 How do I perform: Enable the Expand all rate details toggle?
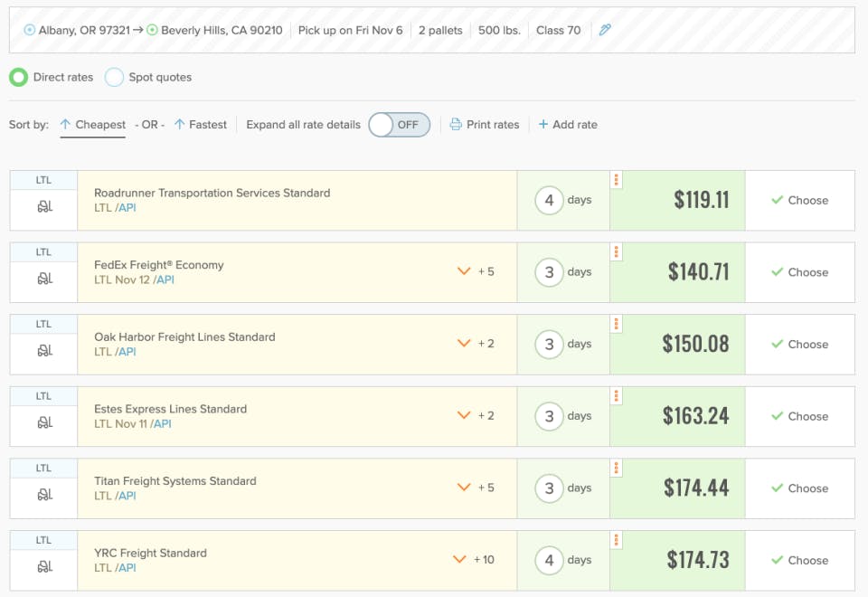(x=398, y=124)
